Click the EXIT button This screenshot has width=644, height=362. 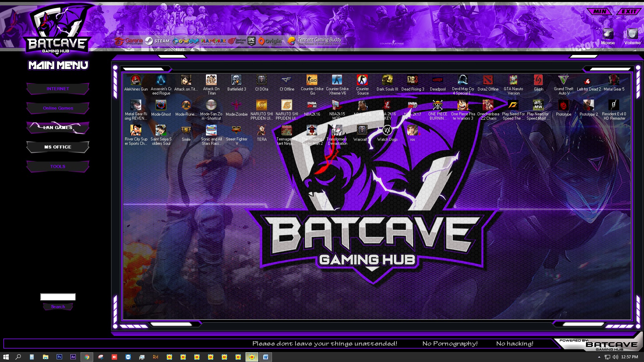click(629, 11)
